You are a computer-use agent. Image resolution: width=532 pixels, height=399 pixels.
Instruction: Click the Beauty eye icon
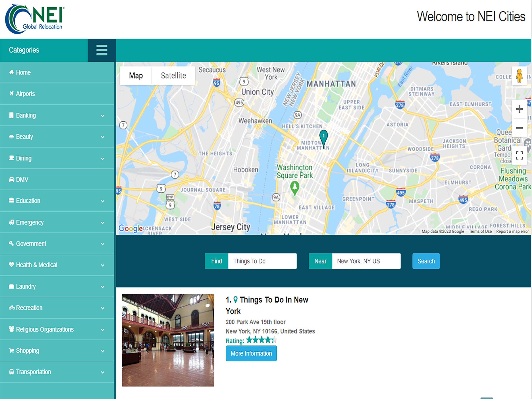pyautogui.click(x=11, y=136)
